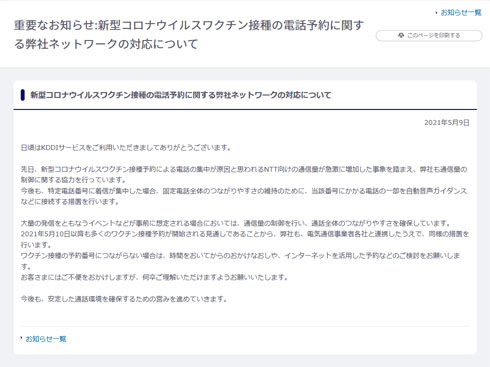The image size is (490, 367).
Task: Open the bottom お知らせ一覧 link
Action: [46, 339]
